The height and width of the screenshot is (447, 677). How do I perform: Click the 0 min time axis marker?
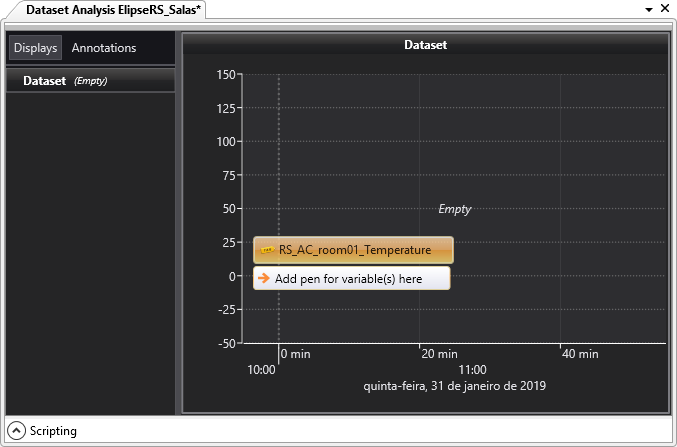pos(297,354)
